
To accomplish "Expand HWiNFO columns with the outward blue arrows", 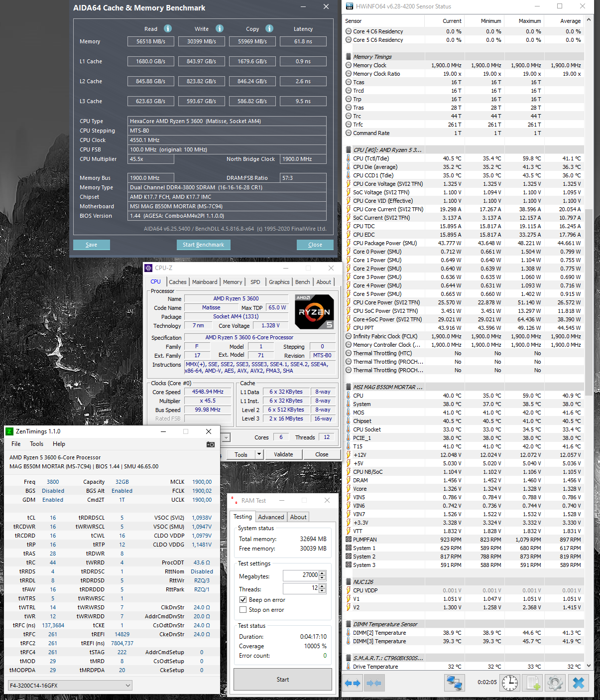I will (x=353, y=683).
